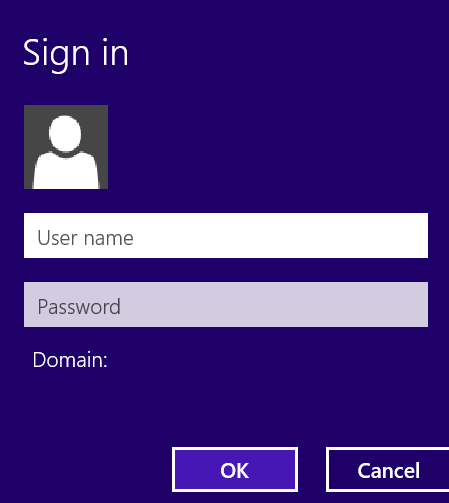Screen dimensions: 449x503
Task: Confirm sign in with the OK button
Action: point(235,469)
